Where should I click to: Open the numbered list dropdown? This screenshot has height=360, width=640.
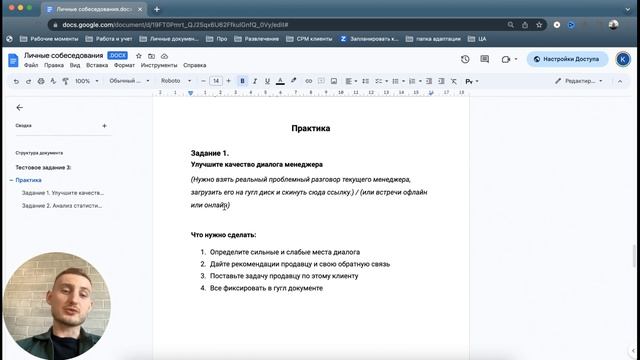coord(415,81)
